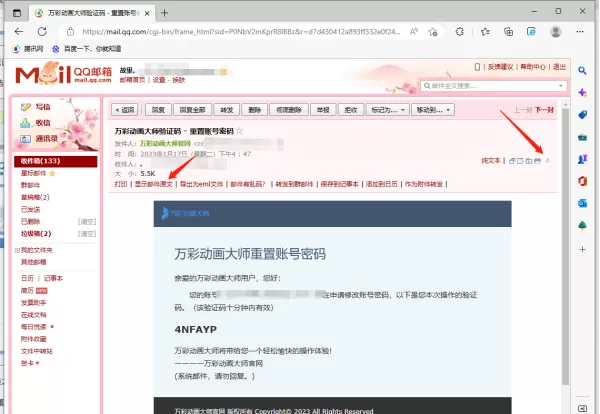Click the 写信 compose mail icon

[25, 107]
